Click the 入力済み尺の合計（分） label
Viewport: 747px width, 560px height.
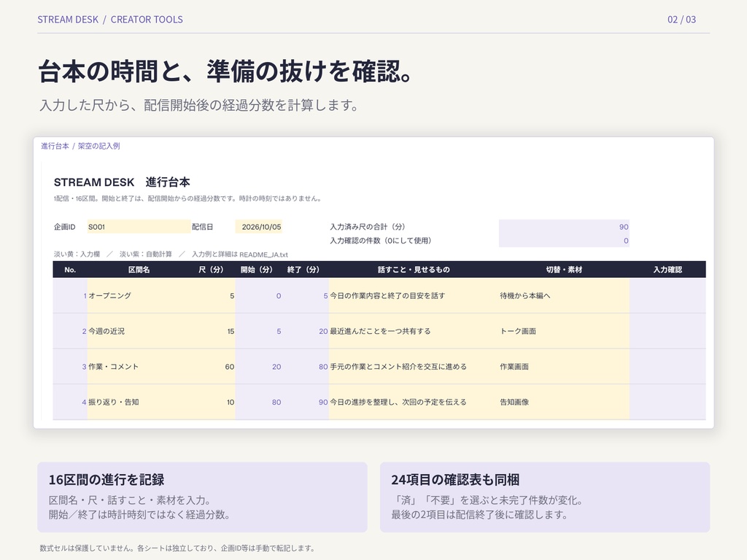click(368, 227)
